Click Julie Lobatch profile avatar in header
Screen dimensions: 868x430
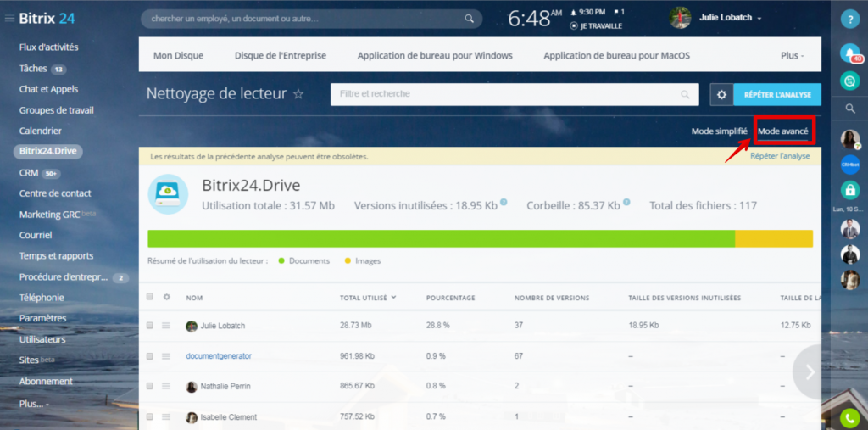tap(680, 18)
